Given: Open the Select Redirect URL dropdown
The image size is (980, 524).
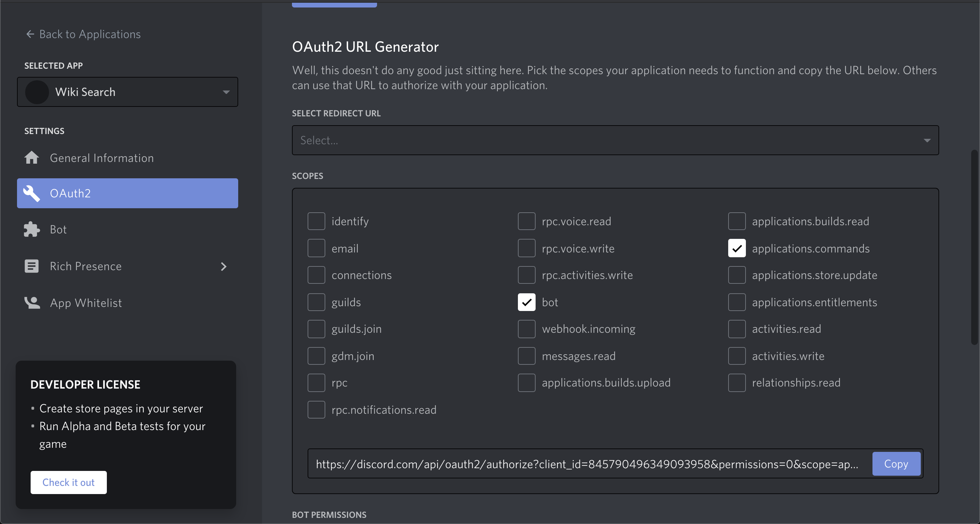Looking at the screenshot, I should (x=615, y=141).
